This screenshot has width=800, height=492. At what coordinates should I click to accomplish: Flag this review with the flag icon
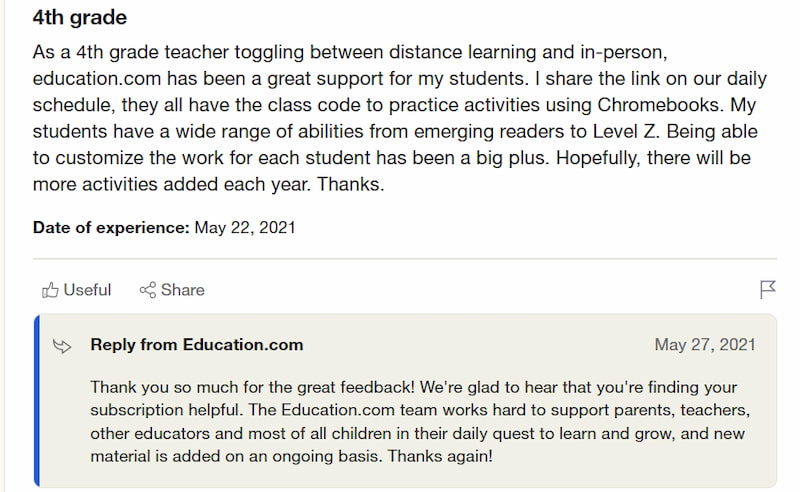(767, 289)
